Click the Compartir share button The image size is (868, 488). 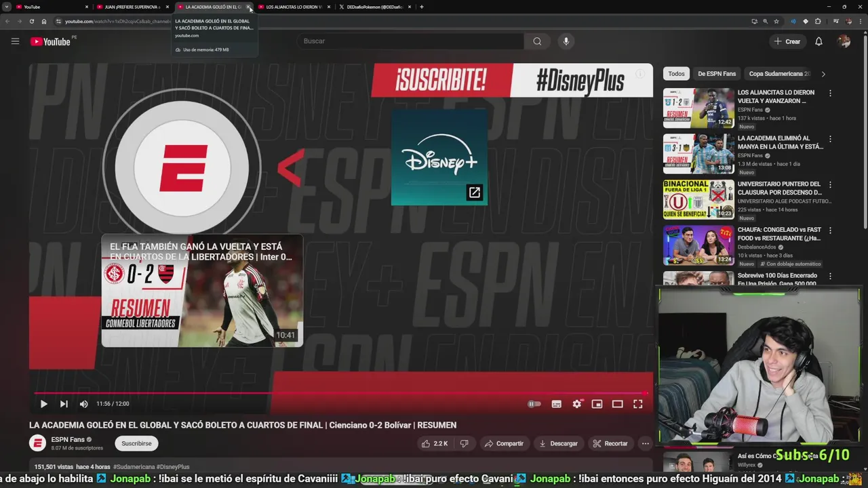[x=504, y=443]
